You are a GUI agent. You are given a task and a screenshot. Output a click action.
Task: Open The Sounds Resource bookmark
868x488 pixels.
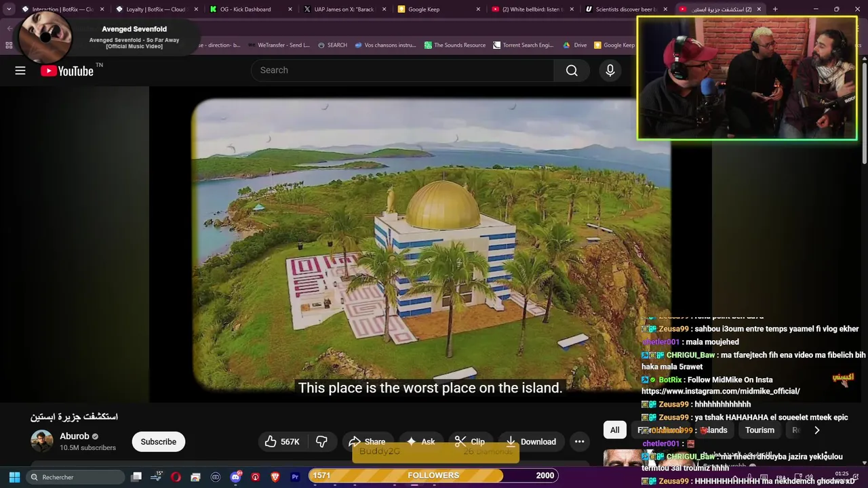pos(455,45)
